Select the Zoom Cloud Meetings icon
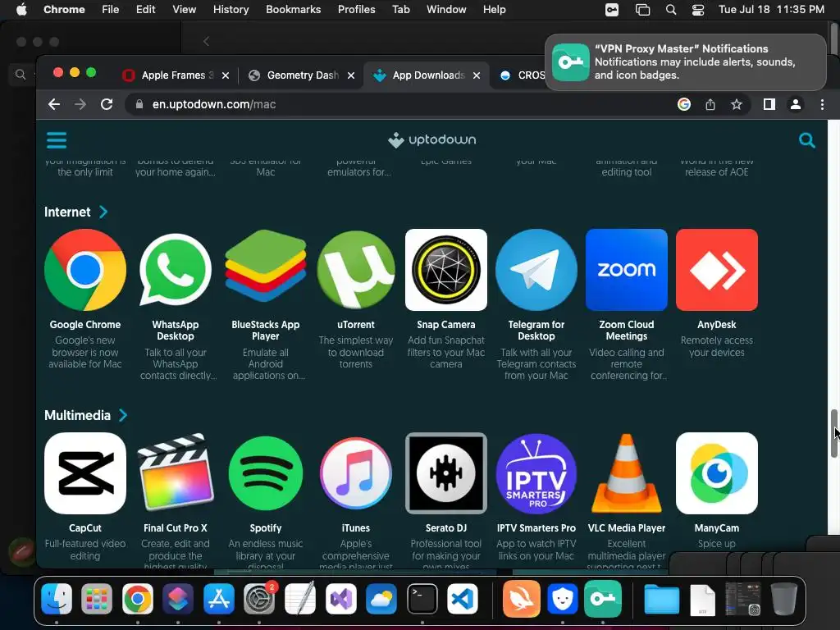Viewport: 840px width, 630px height. click(626, 270)
